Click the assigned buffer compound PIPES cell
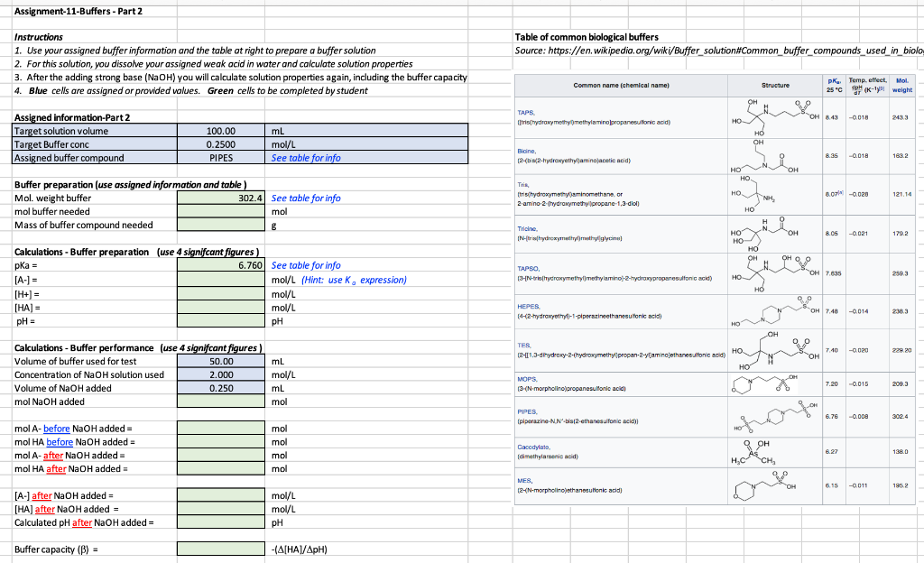The image size is (924, 563). coord(221,158)
